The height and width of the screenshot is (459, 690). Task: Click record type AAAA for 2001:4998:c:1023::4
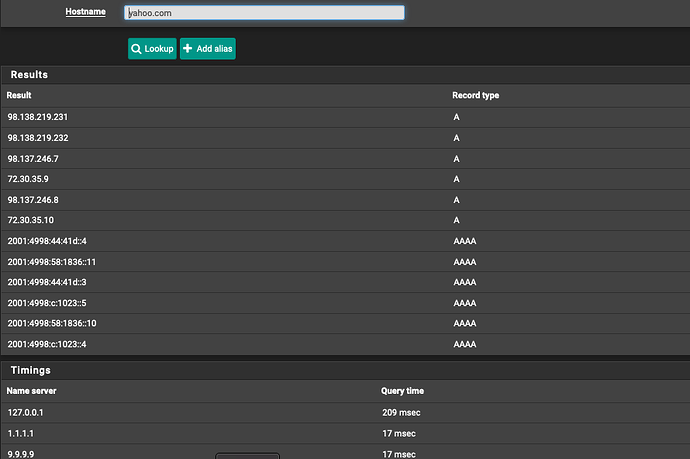click(x=465, y=344)
